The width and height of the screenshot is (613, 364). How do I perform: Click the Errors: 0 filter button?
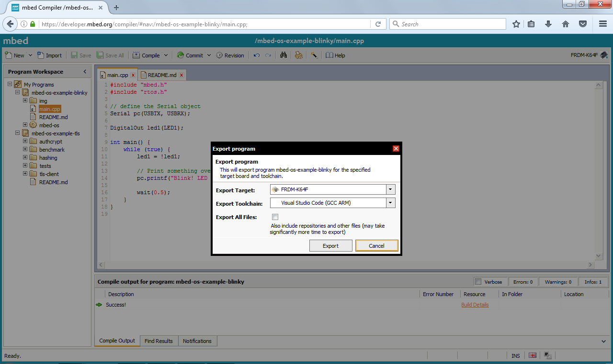pyautogui.click(x=523, y=282)
